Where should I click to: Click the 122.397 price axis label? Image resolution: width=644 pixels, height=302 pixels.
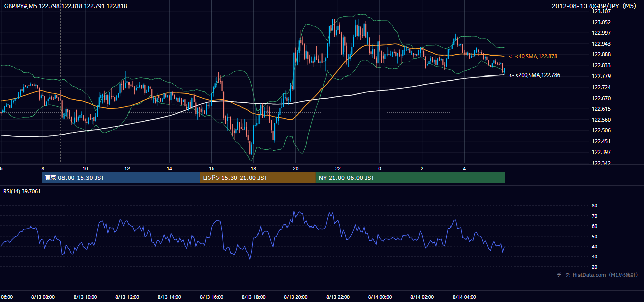[601, 152]
